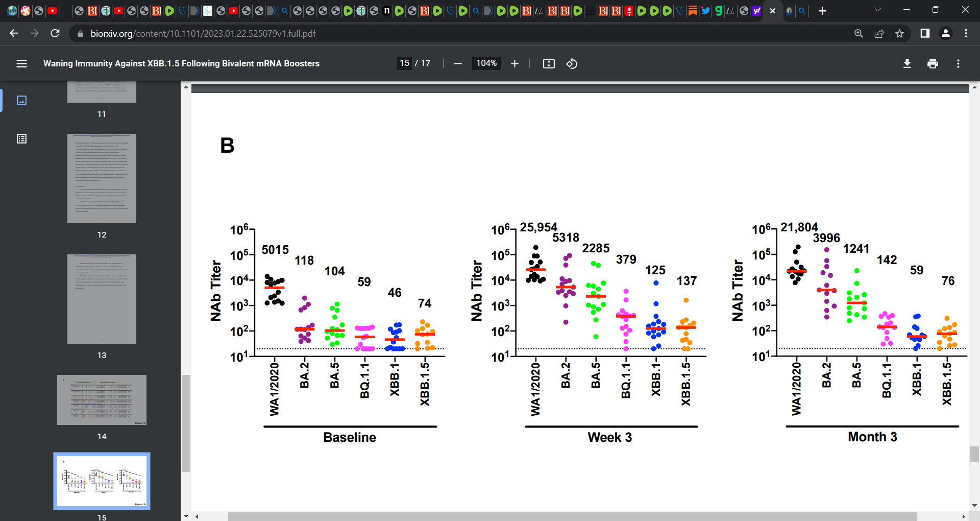The height and width of the screenshot is (521, 980).
Task: Reload the bioRxiv page
Action: [55, 33]
